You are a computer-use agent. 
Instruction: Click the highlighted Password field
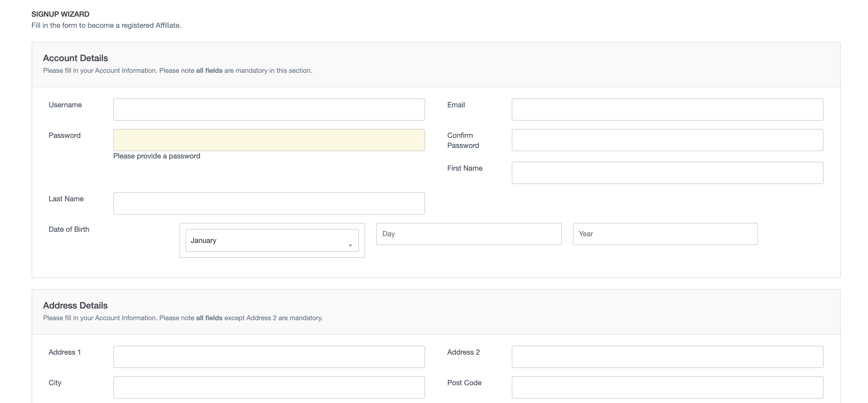[269, 140]
